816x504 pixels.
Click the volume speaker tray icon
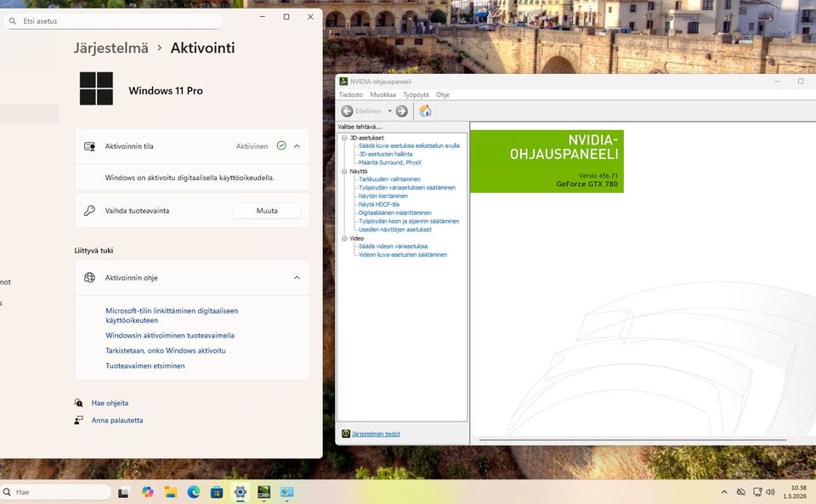pos(771,492)
